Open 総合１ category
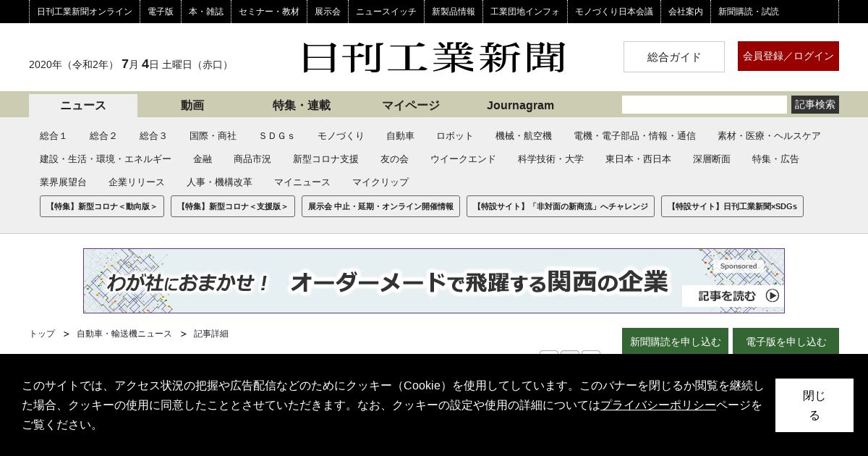 coord(54,136)
